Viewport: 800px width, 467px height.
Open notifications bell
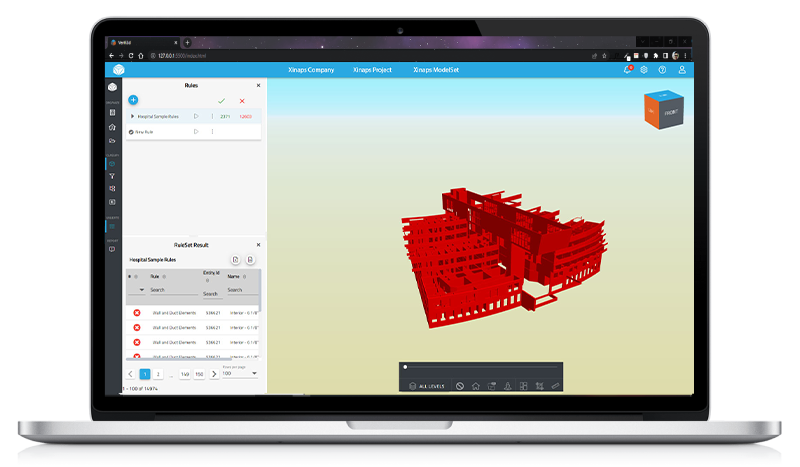[x=628, y=69]
